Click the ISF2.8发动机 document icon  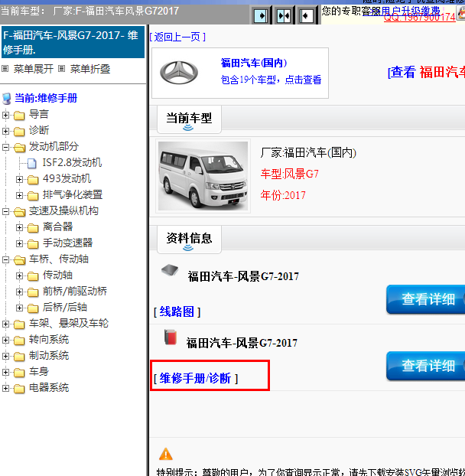(31, 163)
